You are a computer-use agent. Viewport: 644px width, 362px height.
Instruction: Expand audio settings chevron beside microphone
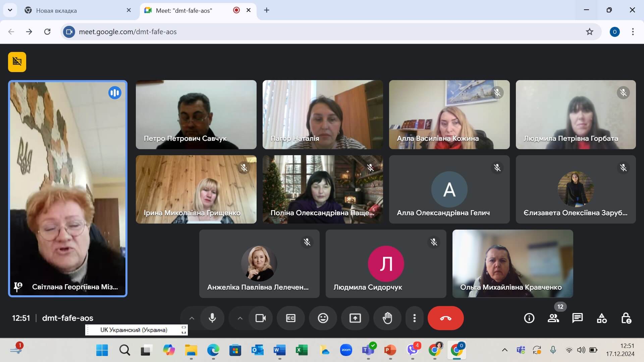point(192,318)
